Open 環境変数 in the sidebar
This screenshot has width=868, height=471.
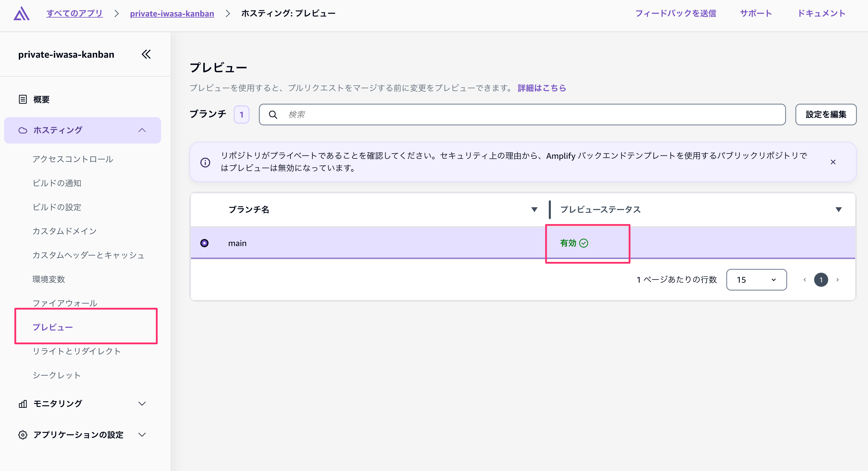(x=49, y=279)
